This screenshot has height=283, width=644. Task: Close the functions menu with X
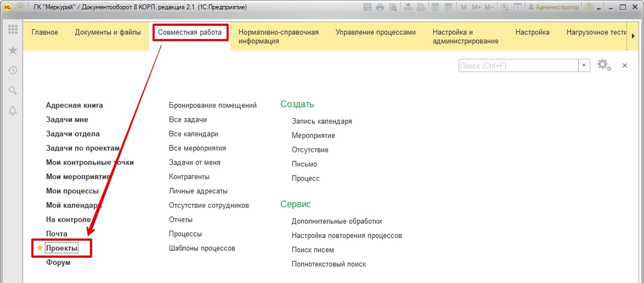[625, 65]
